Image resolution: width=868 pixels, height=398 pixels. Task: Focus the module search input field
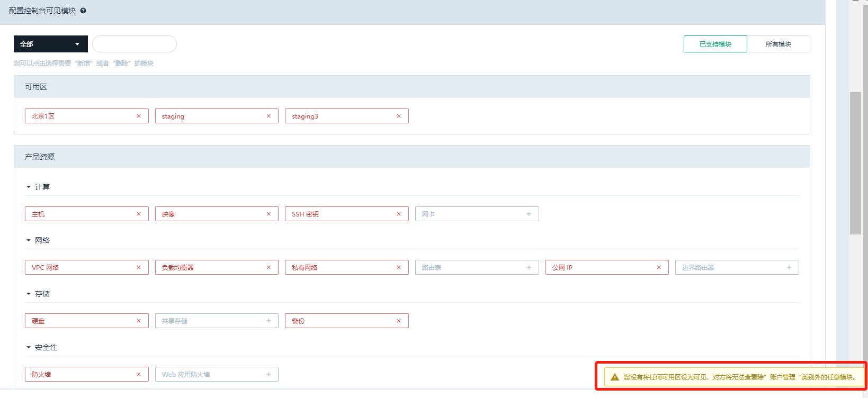pyautogui.click(x=135, y=44)
